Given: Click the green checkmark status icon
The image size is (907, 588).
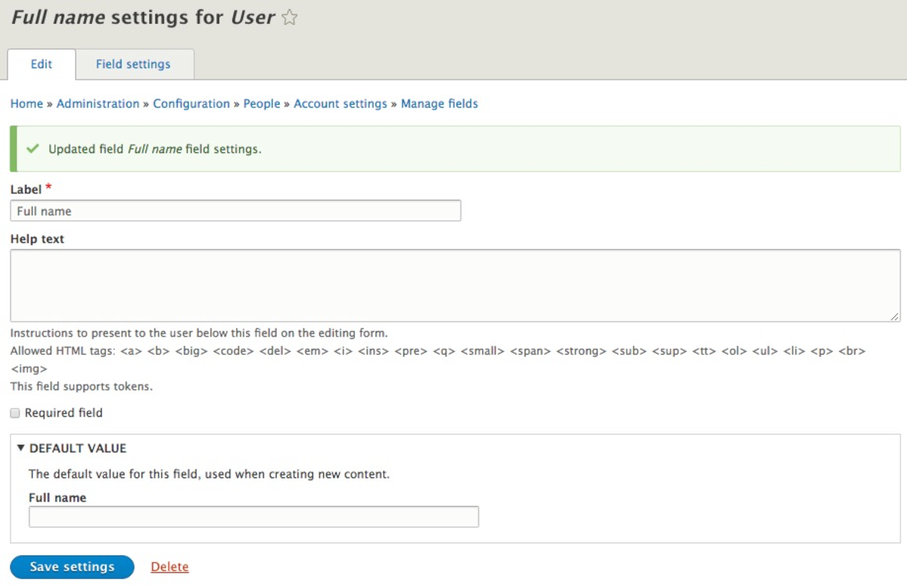Looking at the screenshot, I should (x=32, y=148).
